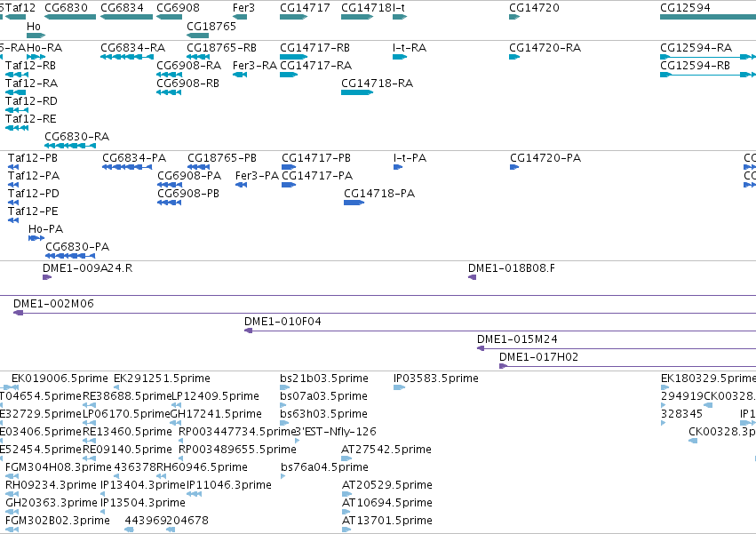Click the DME1-010F04 clone label

(x=283, y=322)
